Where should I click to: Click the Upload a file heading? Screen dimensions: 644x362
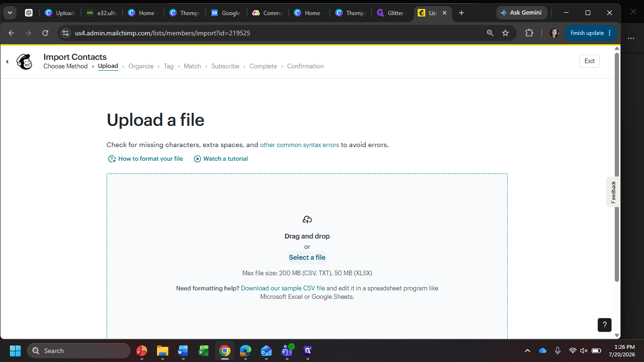point(156,120)
